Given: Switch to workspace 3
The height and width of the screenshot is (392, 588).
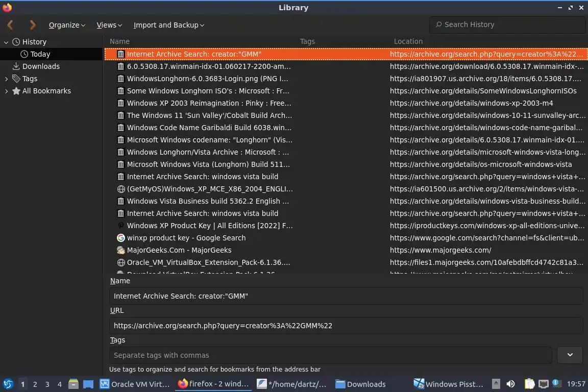Looking at the screenshot, I should click(x=47, y=384).
